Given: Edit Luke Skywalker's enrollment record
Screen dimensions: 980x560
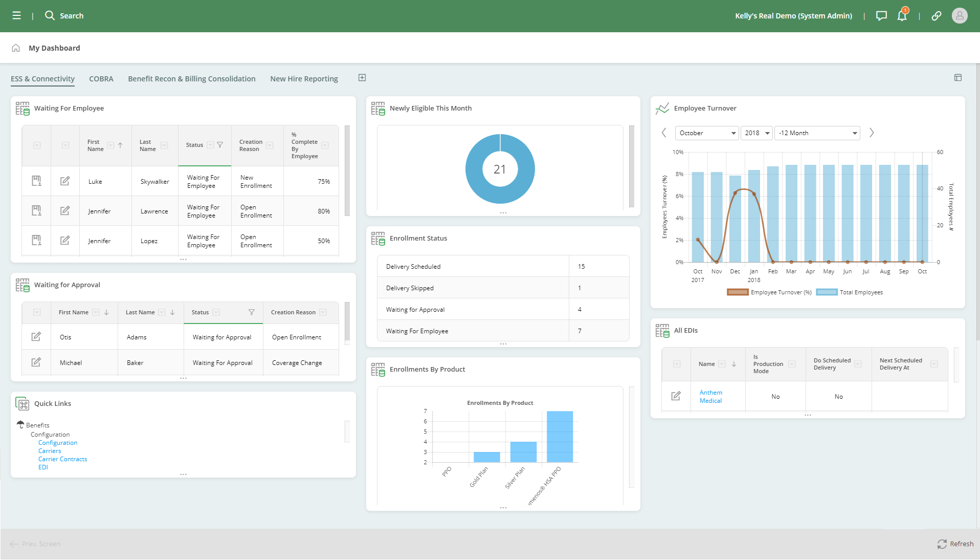Looking at the screenshot, I should [x=65, y=181].
